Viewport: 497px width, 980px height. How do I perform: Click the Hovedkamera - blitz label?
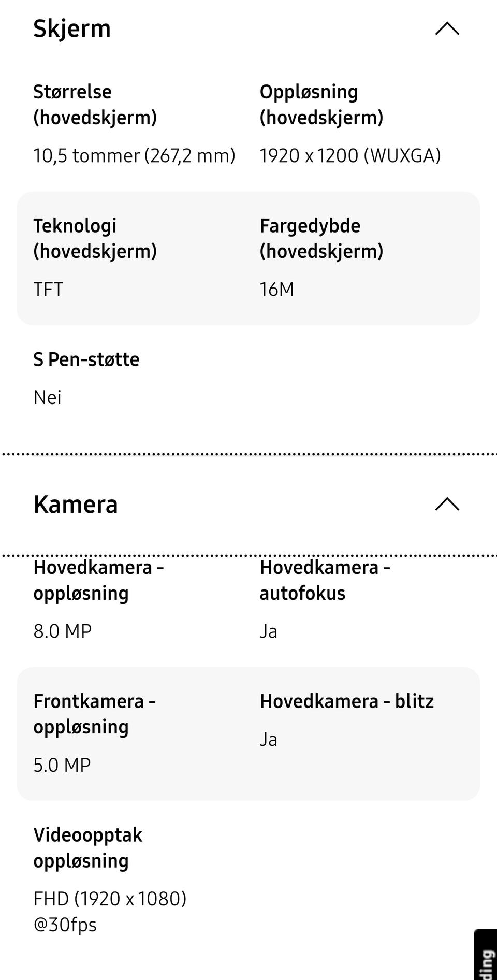pos(346,701)
